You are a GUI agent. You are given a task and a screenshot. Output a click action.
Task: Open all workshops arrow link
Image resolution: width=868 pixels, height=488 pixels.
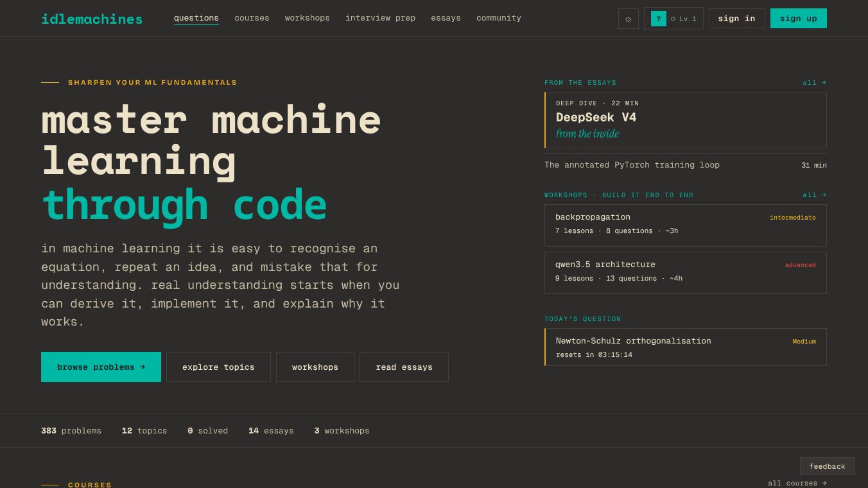815,195
